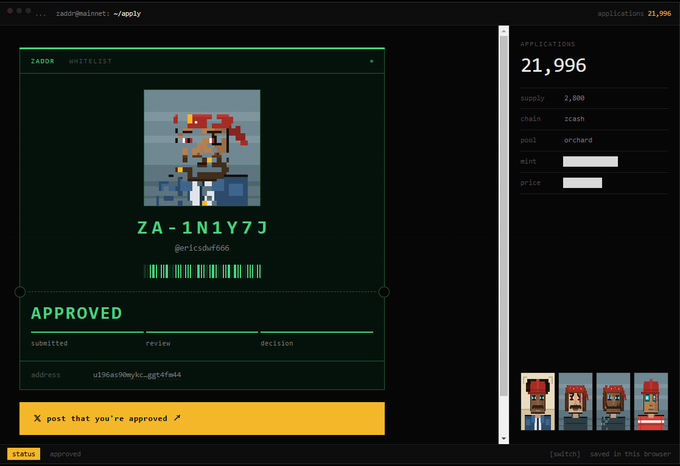
Task: Click the chain value zcash
Action: [574, 119]
